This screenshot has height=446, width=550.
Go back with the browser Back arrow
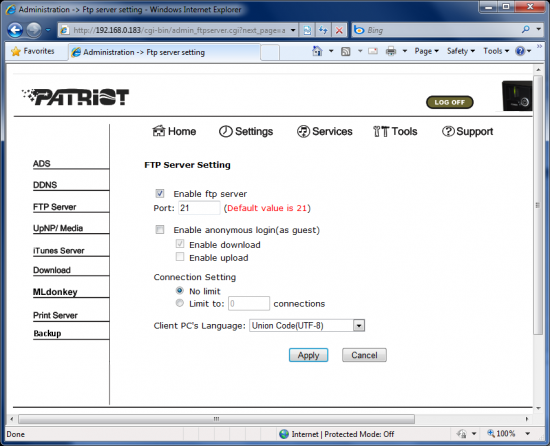pos(15,30)
